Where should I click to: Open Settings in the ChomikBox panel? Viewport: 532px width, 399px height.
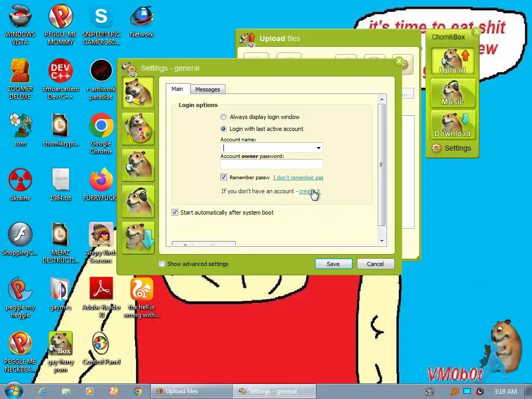point(451,148)
